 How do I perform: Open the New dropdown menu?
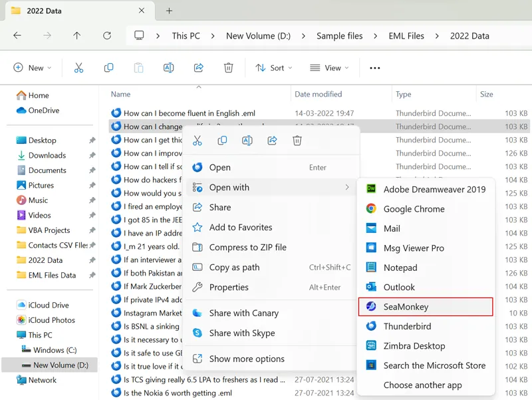coord(32,68)
